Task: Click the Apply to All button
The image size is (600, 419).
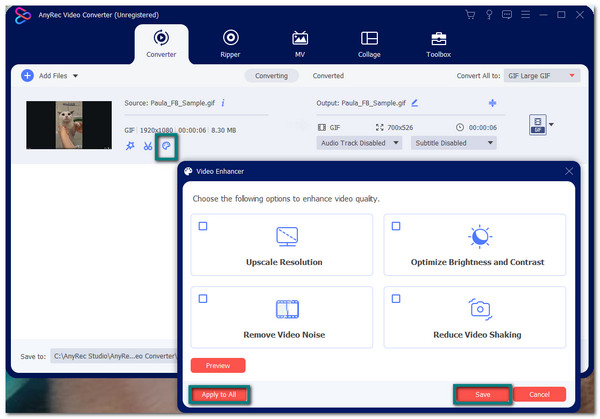Action: click(x=219, y=395)
